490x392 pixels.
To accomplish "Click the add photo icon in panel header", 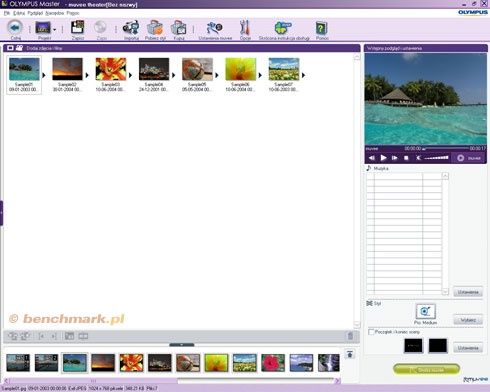I will click(10, 48).
